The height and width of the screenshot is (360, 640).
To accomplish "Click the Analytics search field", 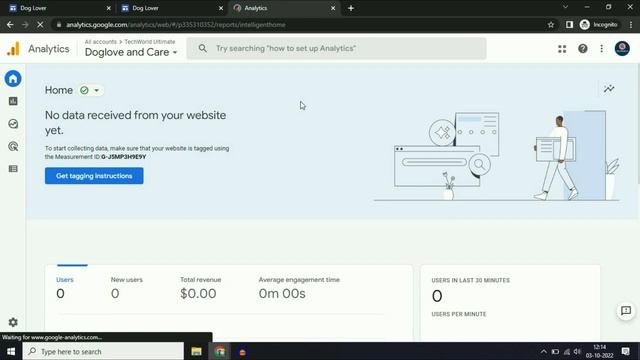I will pos(336,49).
